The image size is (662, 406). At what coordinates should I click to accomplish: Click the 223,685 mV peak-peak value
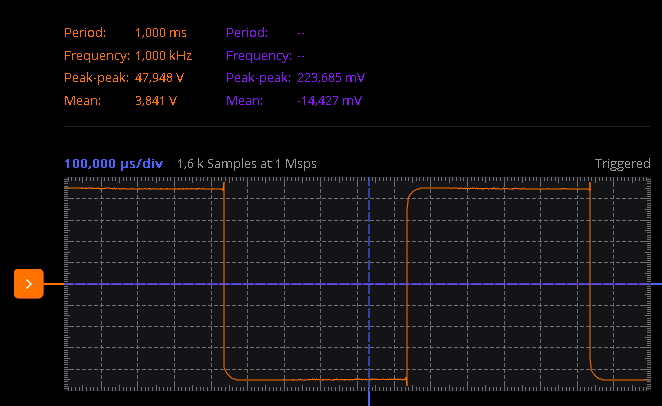tap(331, 78)
